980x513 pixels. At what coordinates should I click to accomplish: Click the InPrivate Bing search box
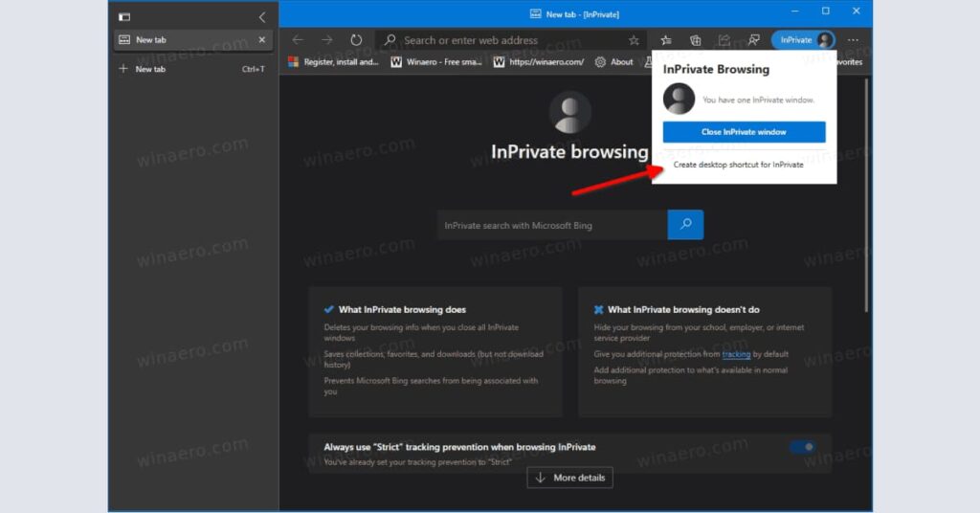click(552, 225)
